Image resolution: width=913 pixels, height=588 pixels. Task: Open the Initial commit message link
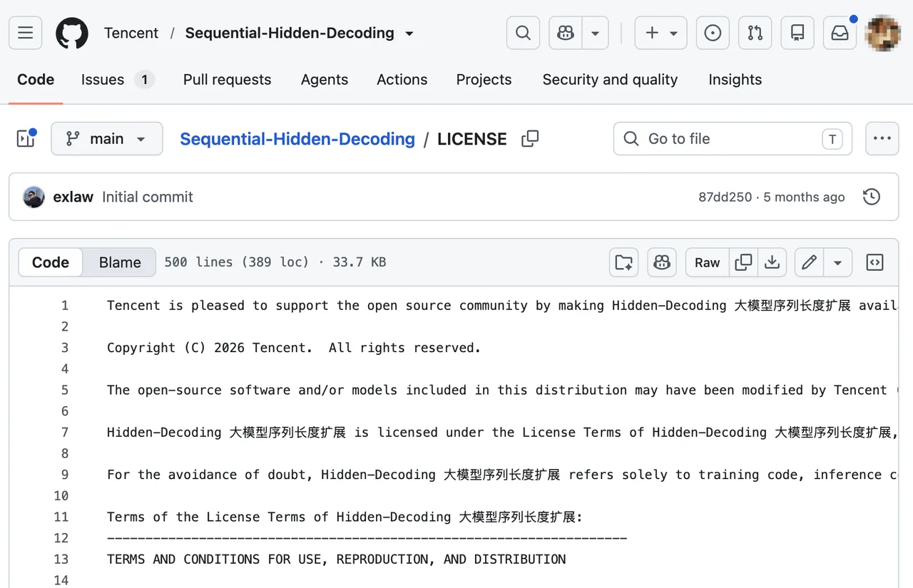(148, 197)
